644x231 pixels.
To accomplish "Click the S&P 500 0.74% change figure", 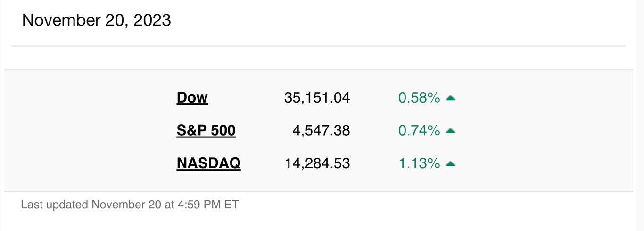I will pos(419,130).
